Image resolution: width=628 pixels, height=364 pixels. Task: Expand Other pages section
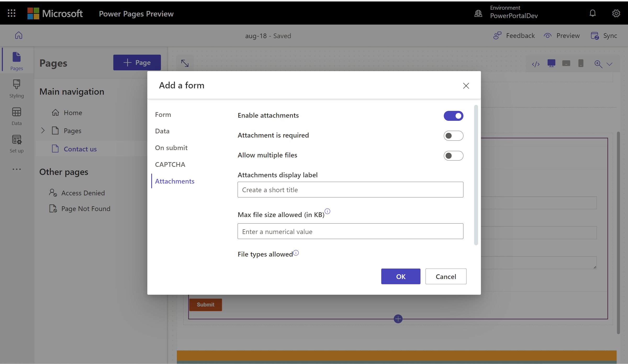click(64, 171)
